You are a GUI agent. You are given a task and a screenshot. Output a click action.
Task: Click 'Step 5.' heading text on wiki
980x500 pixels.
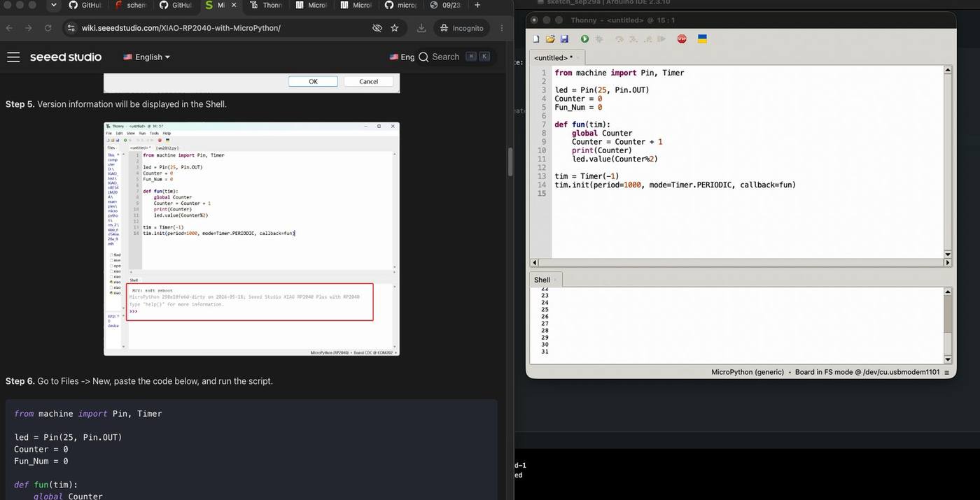[20, 104]
